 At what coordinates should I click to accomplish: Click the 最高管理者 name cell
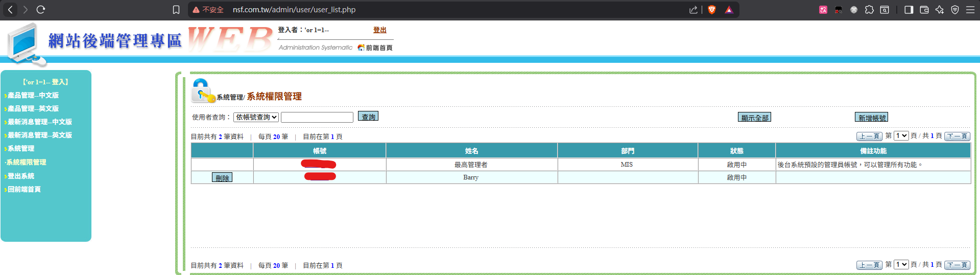pos(471,165)
